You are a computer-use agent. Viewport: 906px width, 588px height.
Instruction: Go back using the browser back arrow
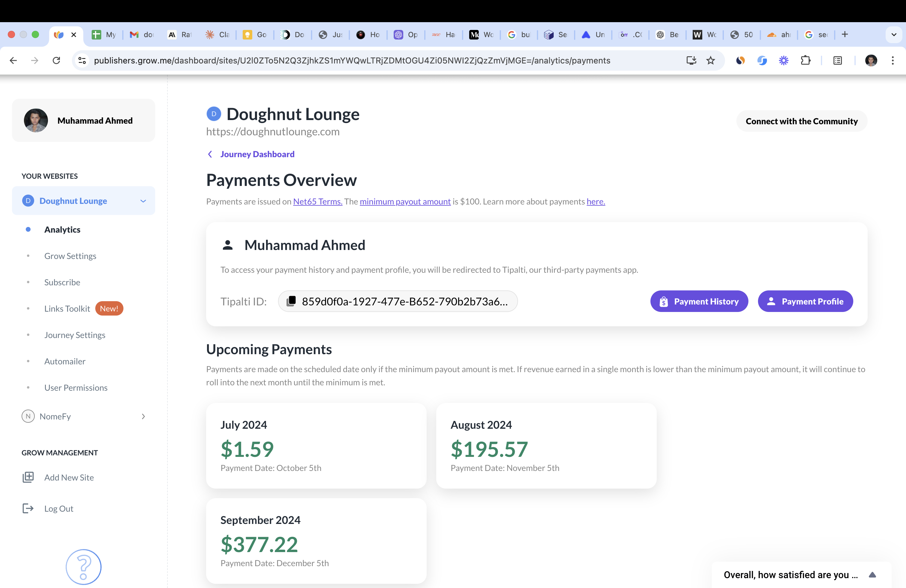13,60
